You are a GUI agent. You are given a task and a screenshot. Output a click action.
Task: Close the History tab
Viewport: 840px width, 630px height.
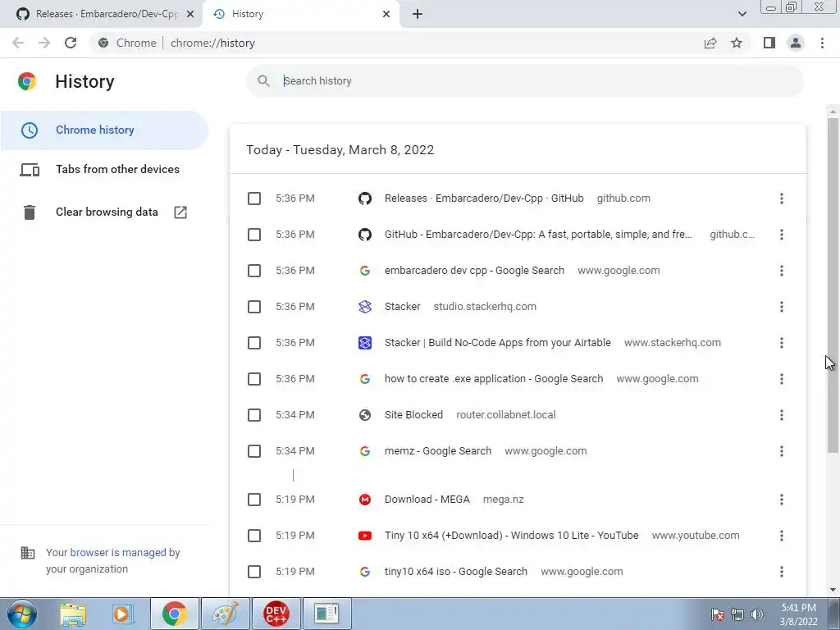tap(386, 14)
